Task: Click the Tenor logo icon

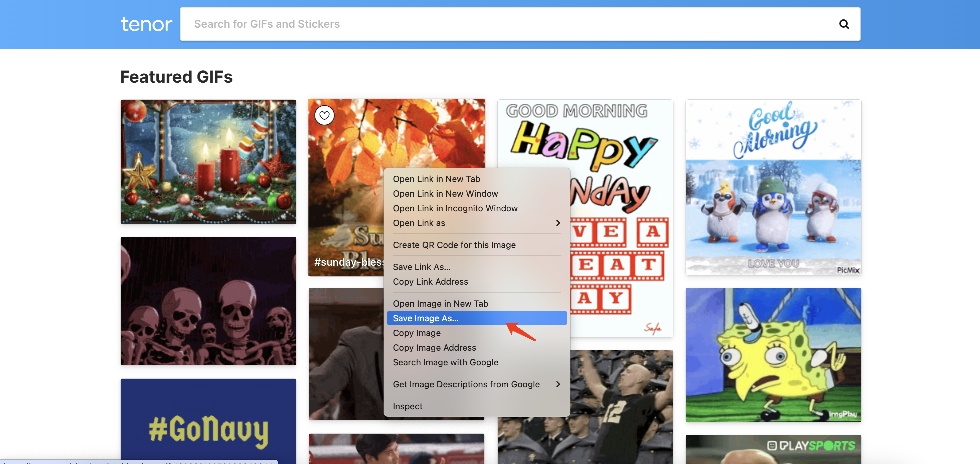Action: point(146,24)
